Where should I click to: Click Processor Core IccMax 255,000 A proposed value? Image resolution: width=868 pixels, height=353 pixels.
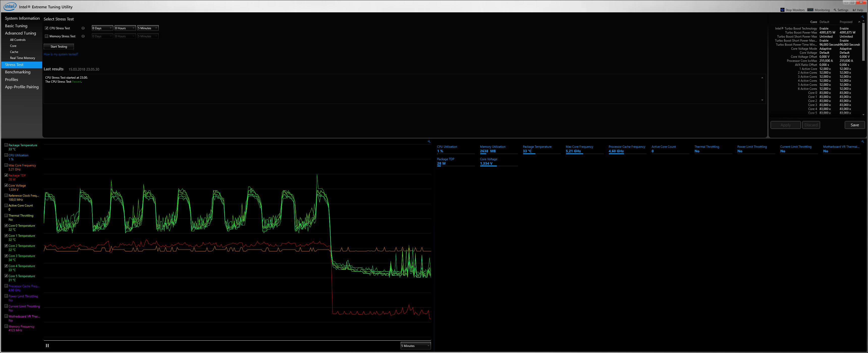pyautogui.click(x=846, y=61)
